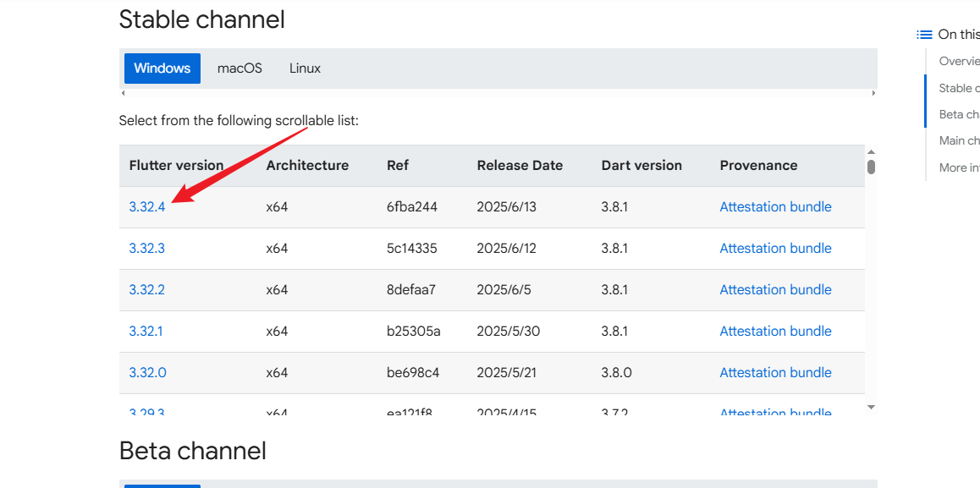The height and width of the screenshot is (488, 980).
Task: Click the table scrollbar down arrow
Action: (x=871, y=408)
